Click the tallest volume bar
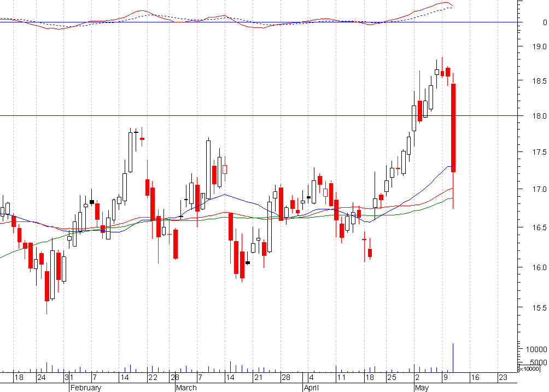The width and height of the screenshot is (549, 392). (453, 358)
